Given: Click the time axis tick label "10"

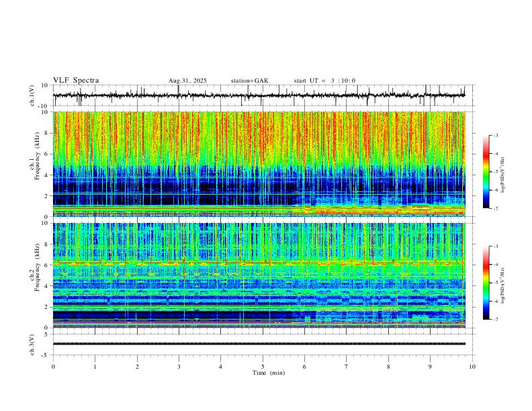Looking at the screenshot, I should coord(472,367).
